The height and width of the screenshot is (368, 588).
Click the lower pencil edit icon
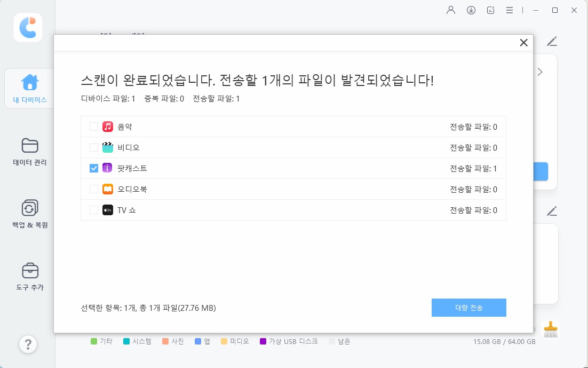(552, 211)
